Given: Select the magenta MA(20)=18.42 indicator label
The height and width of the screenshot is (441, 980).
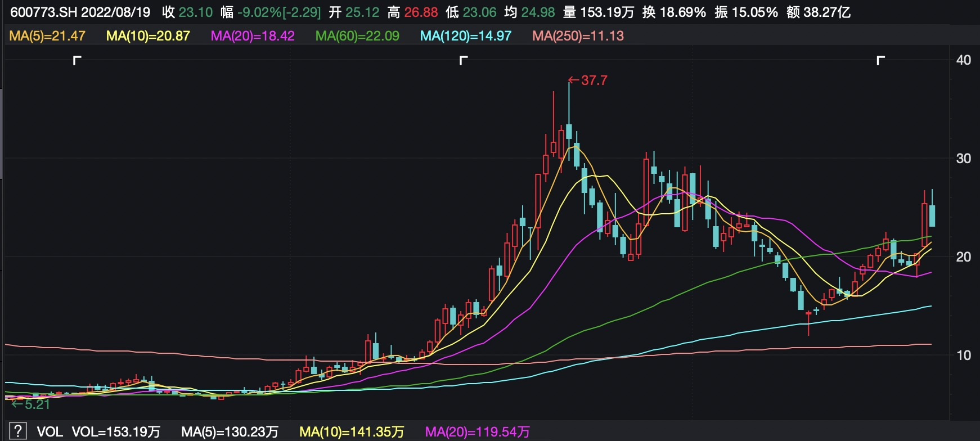Looking at the screenshot, I should click(x=253, y=36).
